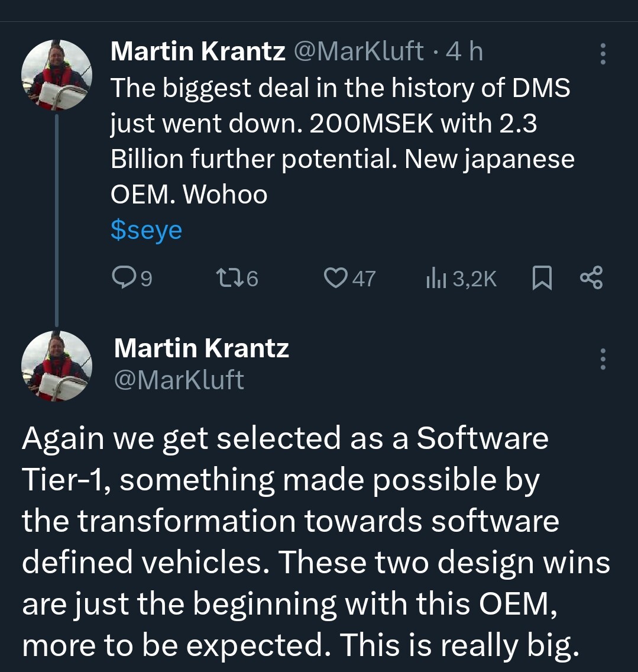The height and width of the screenshot is (672, 638).
Task: Open the three-dot menu on the second tweet
Action: (x=603, y=358)
